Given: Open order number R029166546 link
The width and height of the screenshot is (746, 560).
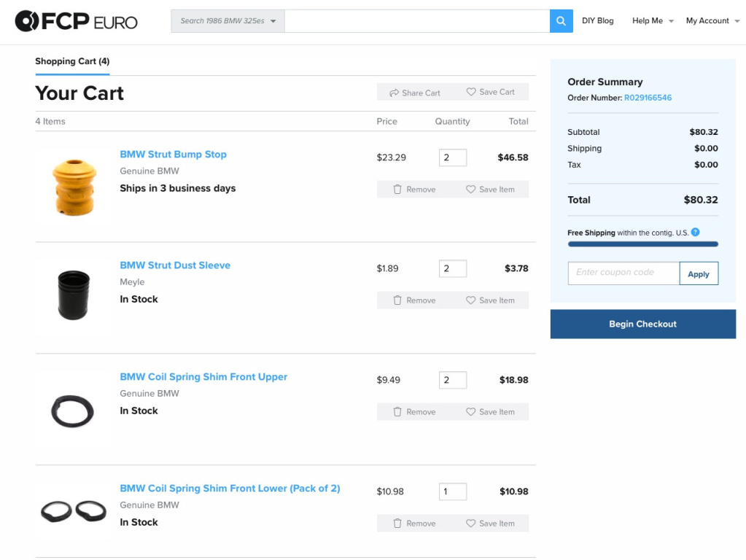Looking at the screenshot, I should point(648,98).
